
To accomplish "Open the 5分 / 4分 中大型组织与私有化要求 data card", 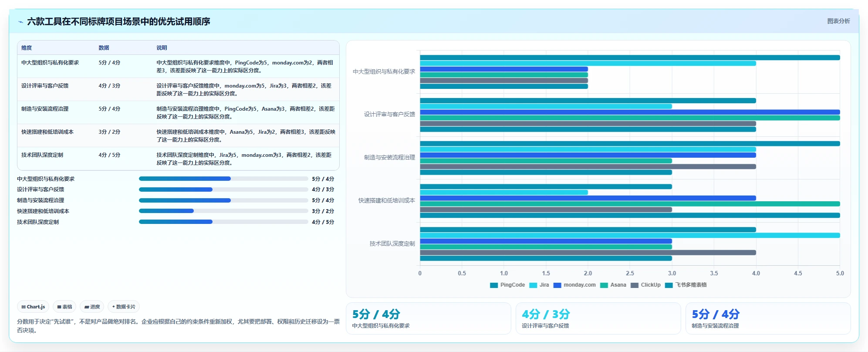I will pos(428,318).
